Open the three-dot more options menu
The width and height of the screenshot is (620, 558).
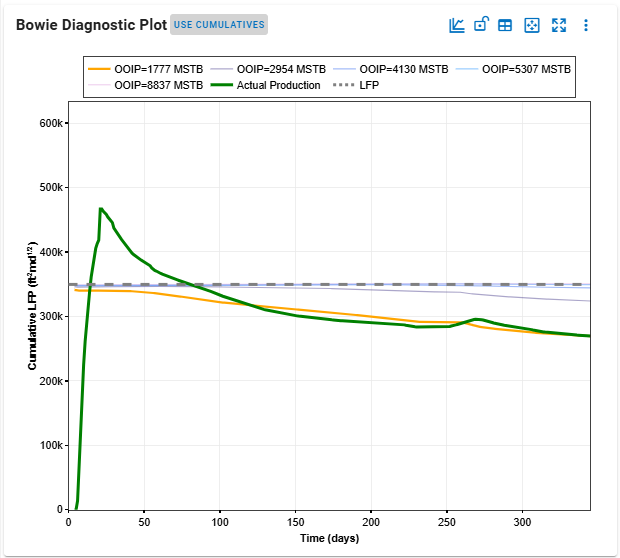[586, 25]
